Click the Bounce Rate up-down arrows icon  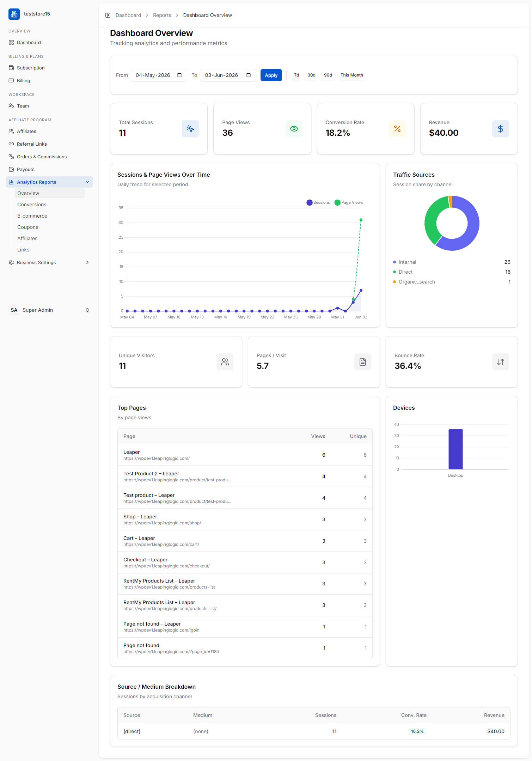[501, 362]
